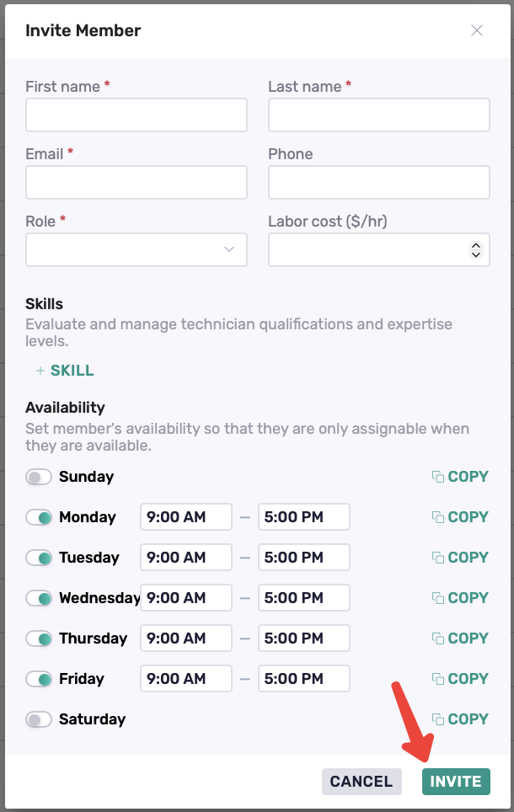This screenshot has width=514, height=812.
Task: Copy Friday availability
Action: pyautogui.click(x=460, y=678)
